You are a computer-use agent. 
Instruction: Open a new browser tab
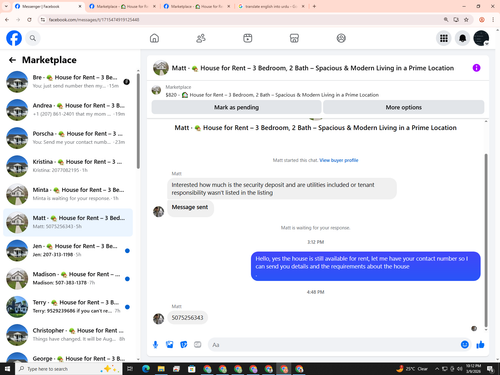coord(314,6)
